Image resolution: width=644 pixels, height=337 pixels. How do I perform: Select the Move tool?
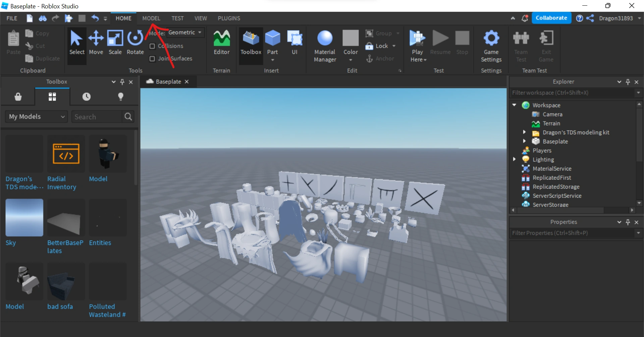(x=96, y=43)
